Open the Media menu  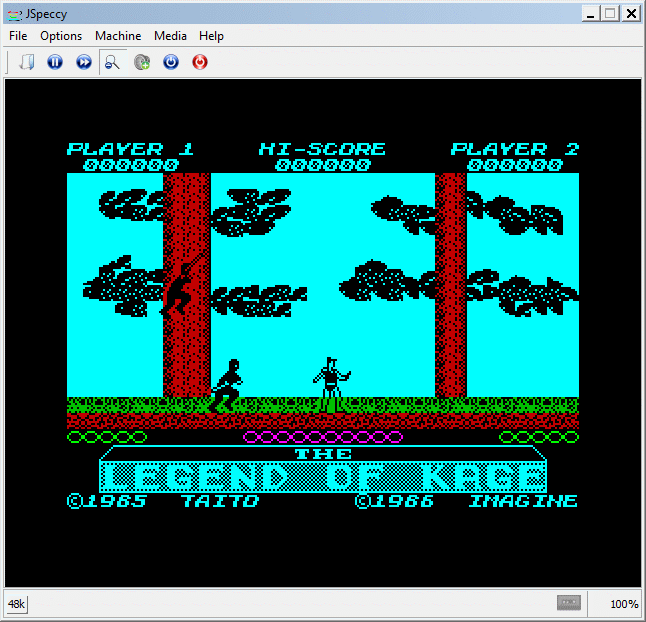tap(170, 36)
